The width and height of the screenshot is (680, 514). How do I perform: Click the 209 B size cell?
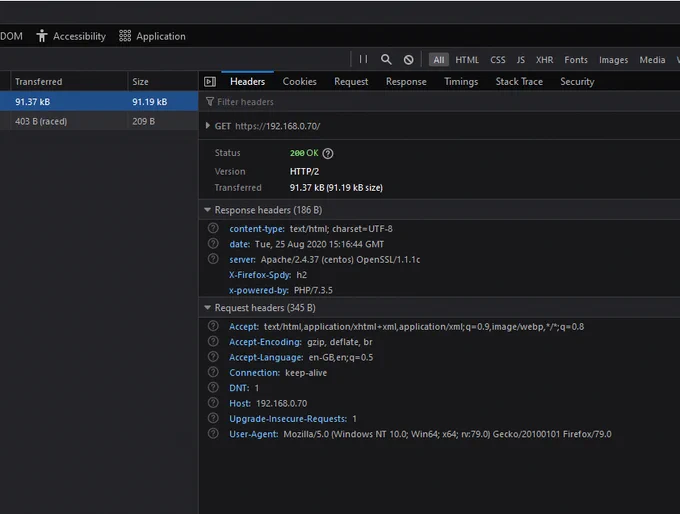click(144, 121)
